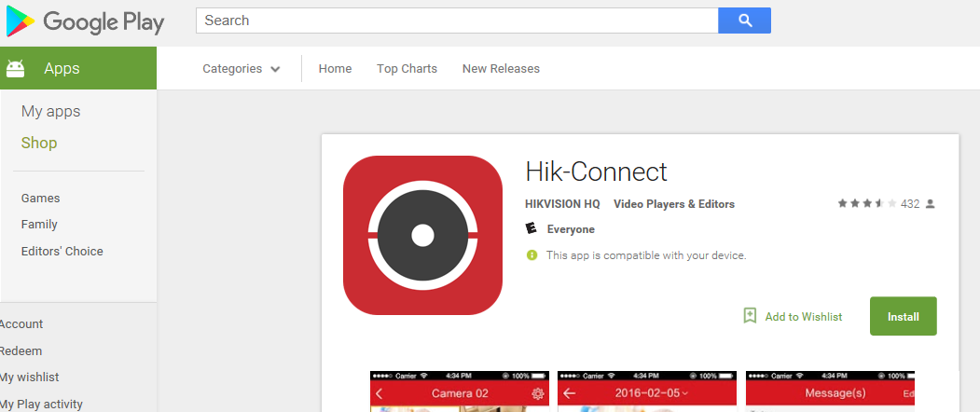Viewport: 980px width, 412px height.
Task: Click the green Install button
Action: (x=904, y=316)
